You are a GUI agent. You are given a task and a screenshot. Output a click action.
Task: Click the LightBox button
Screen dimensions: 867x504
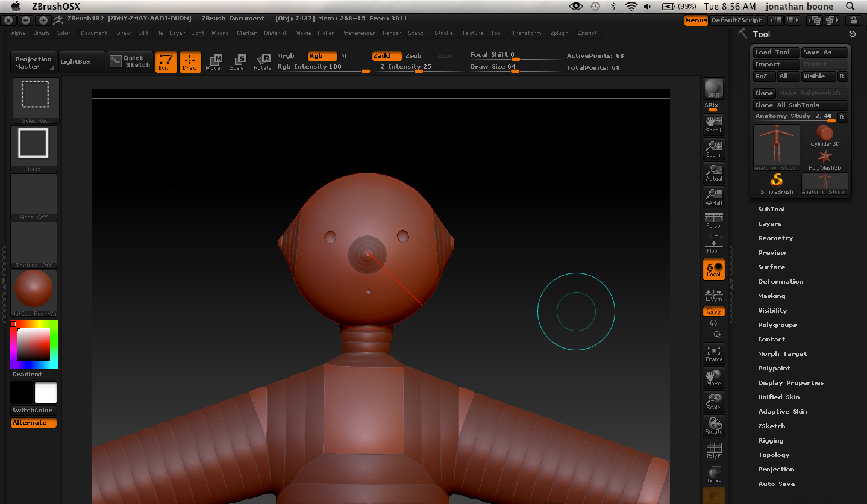[81, 62]
